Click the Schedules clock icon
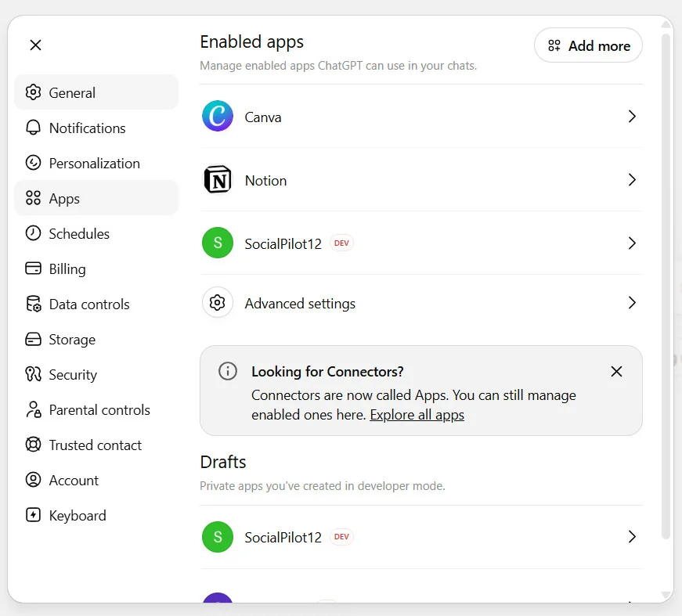This screenshot has width=682, height=616. coord(33,233)
